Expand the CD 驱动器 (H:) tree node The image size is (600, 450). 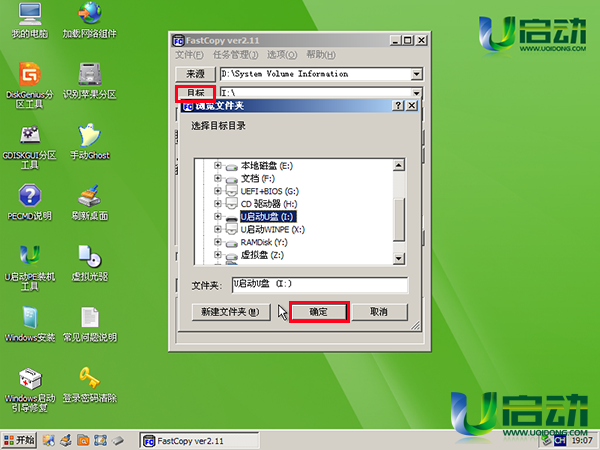(x=218, y=203)
